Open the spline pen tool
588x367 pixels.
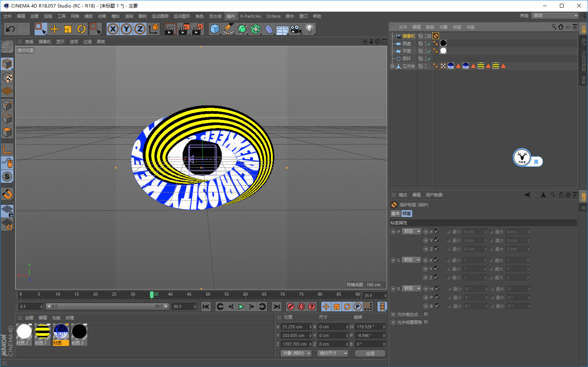pyautogui.click(x=228, y=29)
